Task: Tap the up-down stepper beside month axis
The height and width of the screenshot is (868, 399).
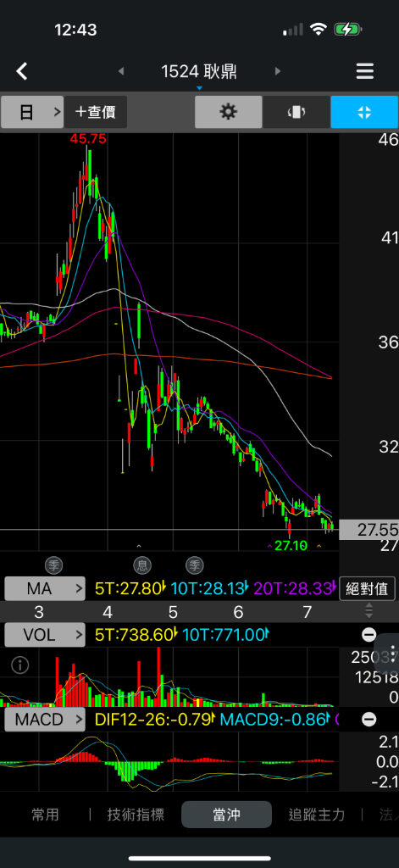Action: (369, 611)
